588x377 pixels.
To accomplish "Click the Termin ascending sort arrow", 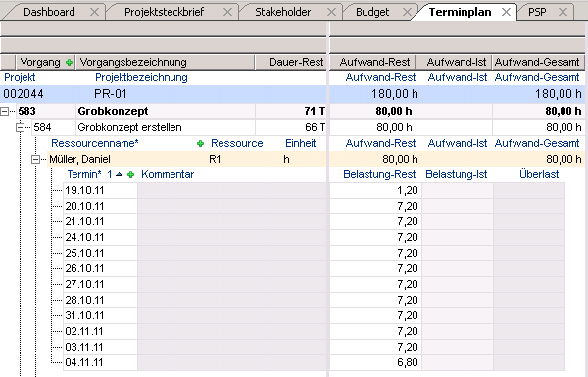I will tap(120, 174).
